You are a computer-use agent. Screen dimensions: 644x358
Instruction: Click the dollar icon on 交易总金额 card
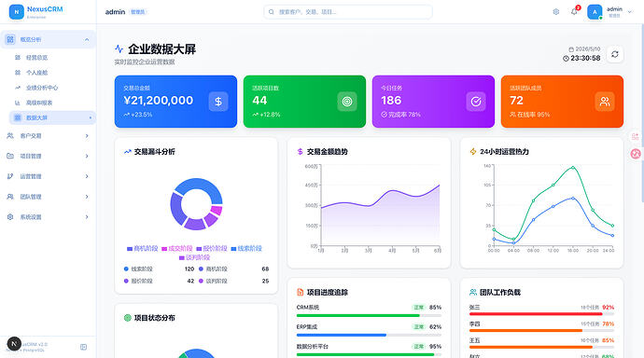[218, 102]
